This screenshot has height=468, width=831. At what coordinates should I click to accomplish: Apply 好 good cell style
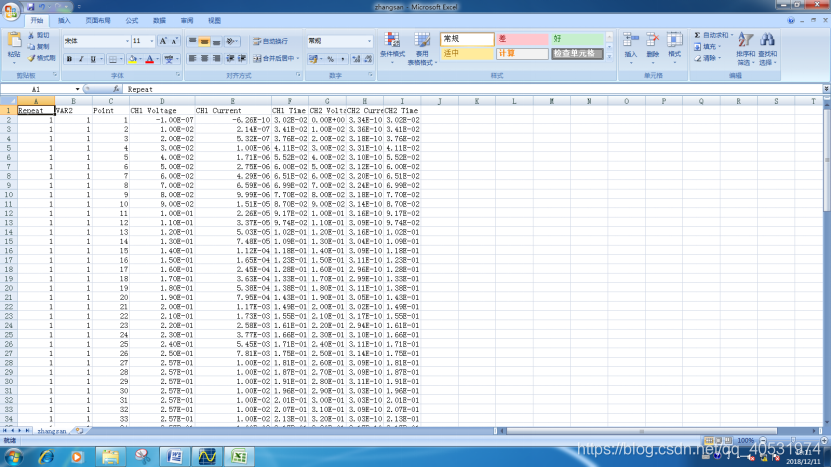[x=577, y=39]
